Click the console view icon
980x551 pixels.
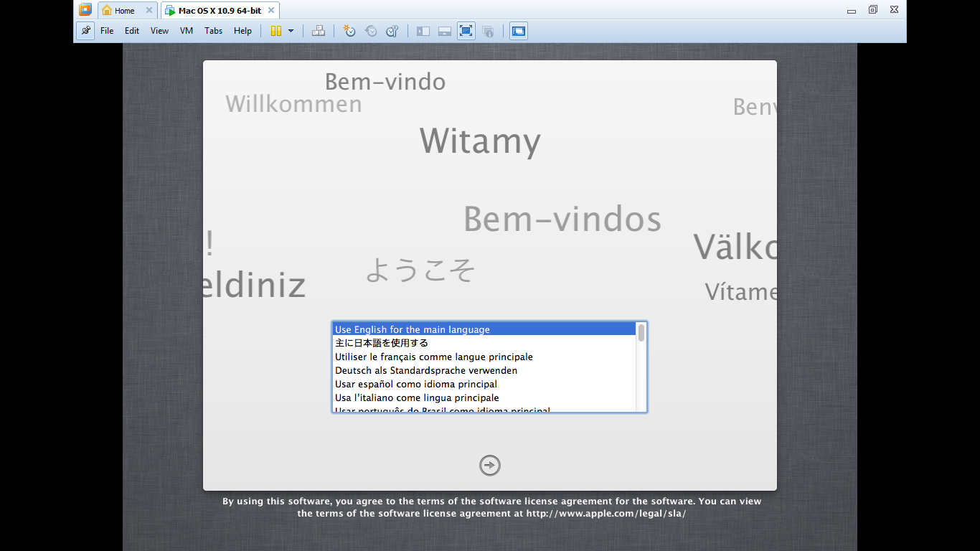519,31
